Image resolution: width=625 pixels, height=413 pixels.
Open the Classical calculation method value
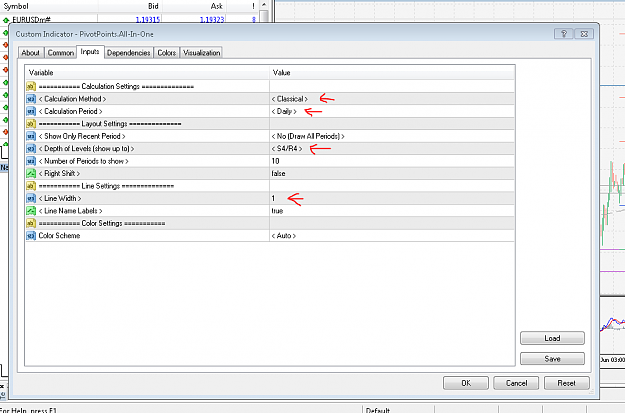click(290, 99)
